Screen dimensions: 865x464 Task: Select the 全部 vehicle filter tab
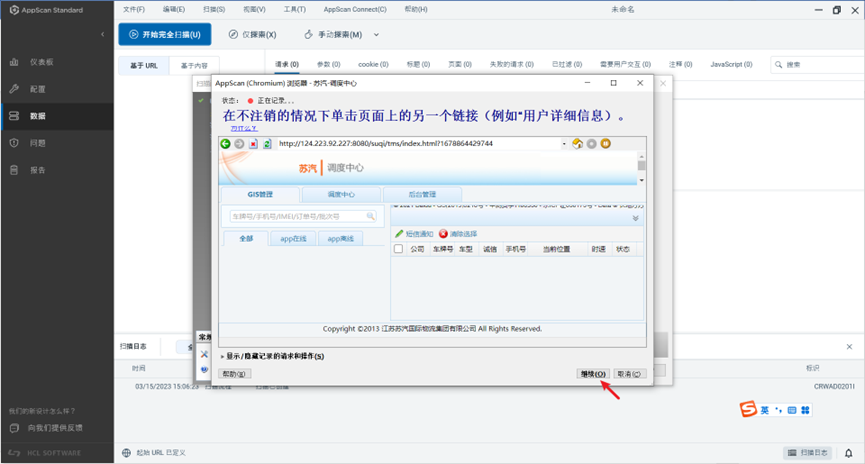click(246, 238)
